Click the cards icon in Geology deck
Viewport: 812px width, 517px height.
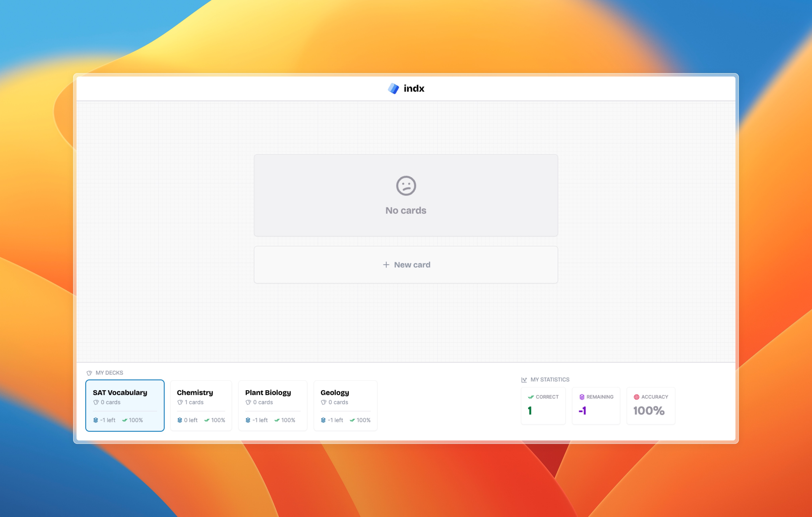[x=324, y=402]
